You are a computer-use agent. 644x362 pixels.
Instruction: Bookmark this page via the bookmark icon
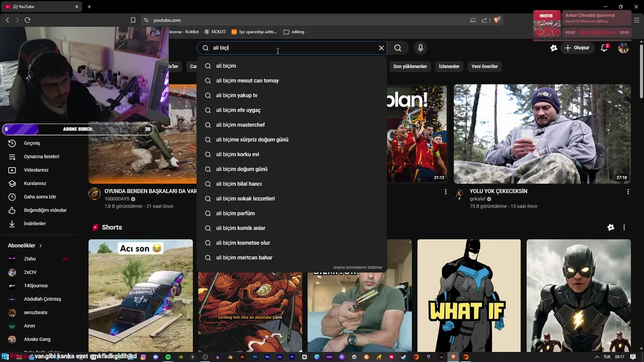point(133,20)
